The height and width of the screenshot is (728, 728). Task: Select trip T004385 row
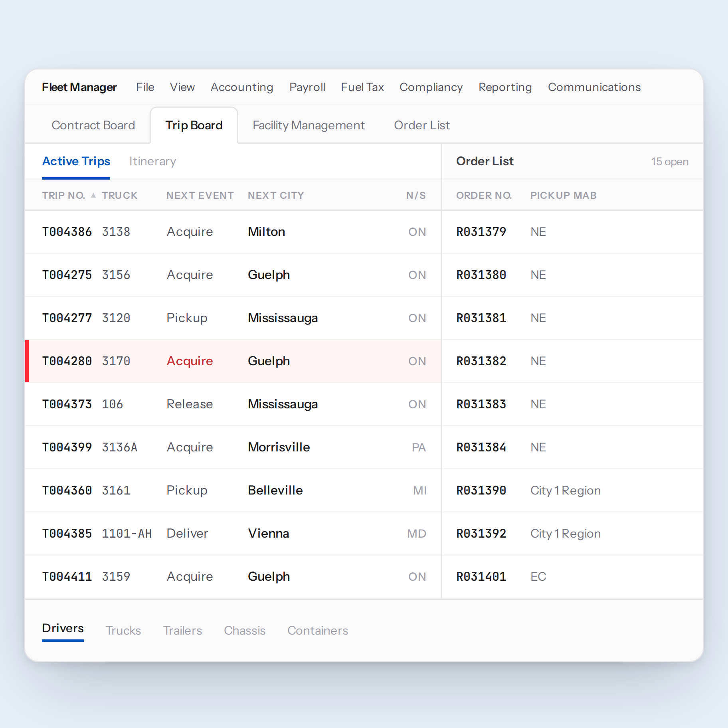[233, 534]
